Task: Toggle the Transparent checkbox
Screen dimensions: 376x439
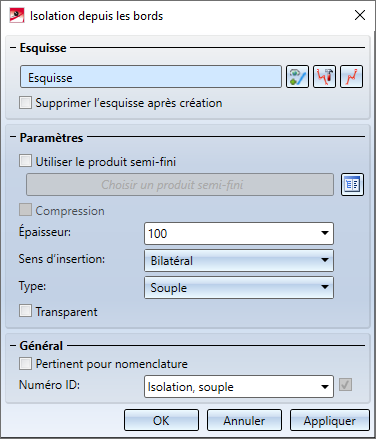Action: coord(26,311)
